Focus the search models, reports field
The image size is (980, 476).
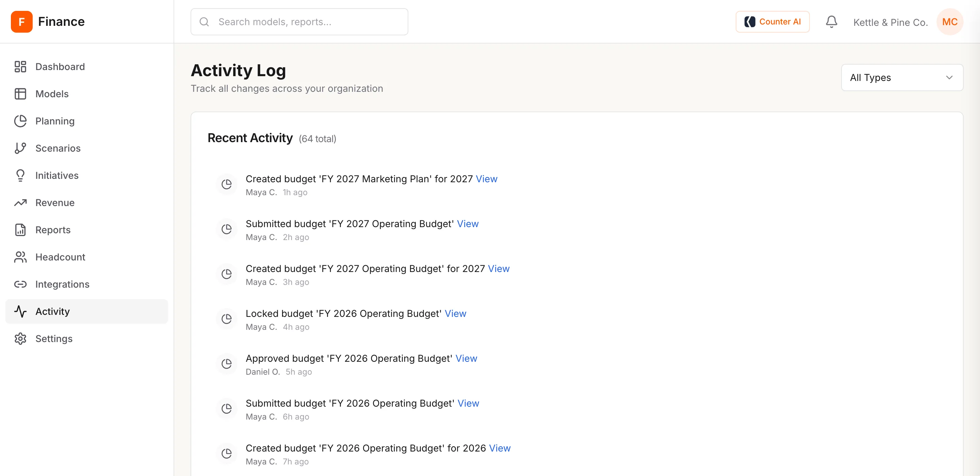[x=299, y=22]
